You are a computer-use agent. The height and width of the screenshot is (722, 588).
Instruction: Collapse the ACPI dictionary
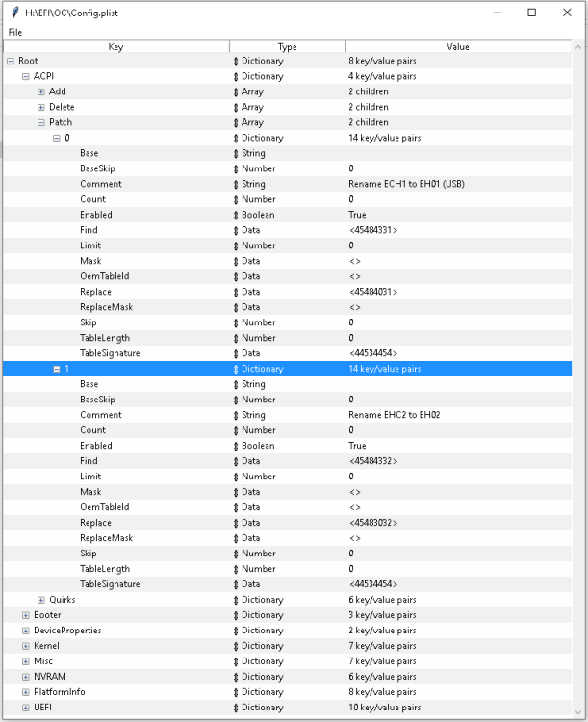(26, 76)
